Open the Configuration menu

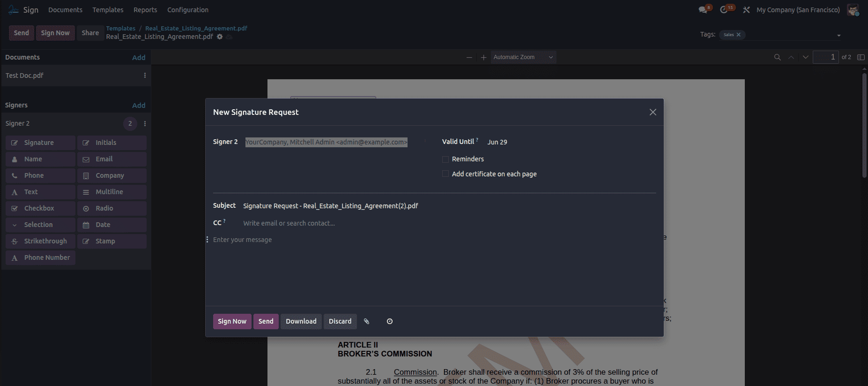[188, 10]
